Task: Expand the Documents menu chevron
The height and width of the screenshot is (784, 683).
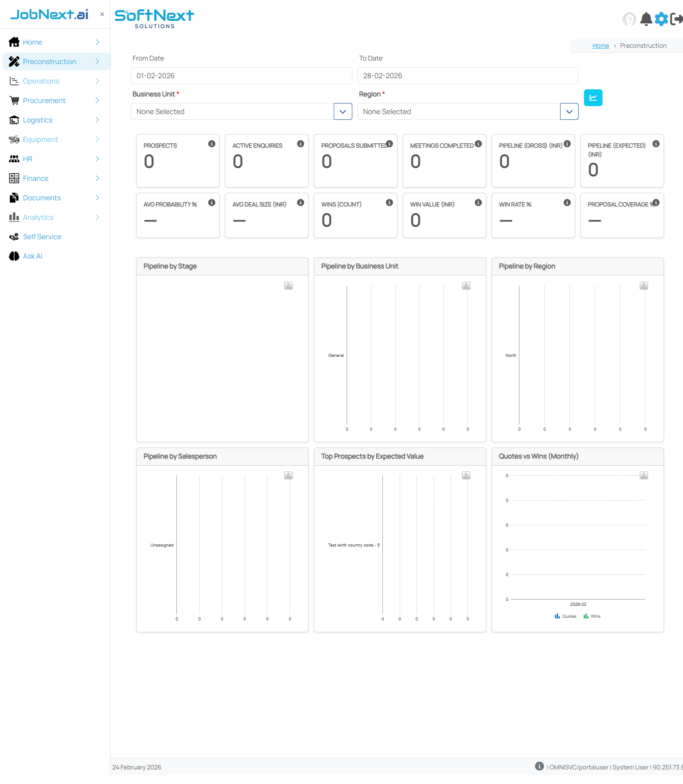Action: [97, 198]
